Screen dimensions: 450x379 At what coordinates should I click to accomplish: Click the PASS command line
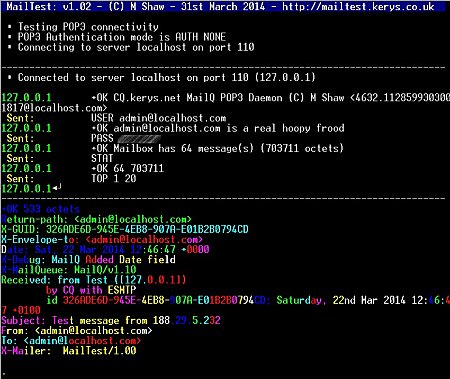point(126,138)
